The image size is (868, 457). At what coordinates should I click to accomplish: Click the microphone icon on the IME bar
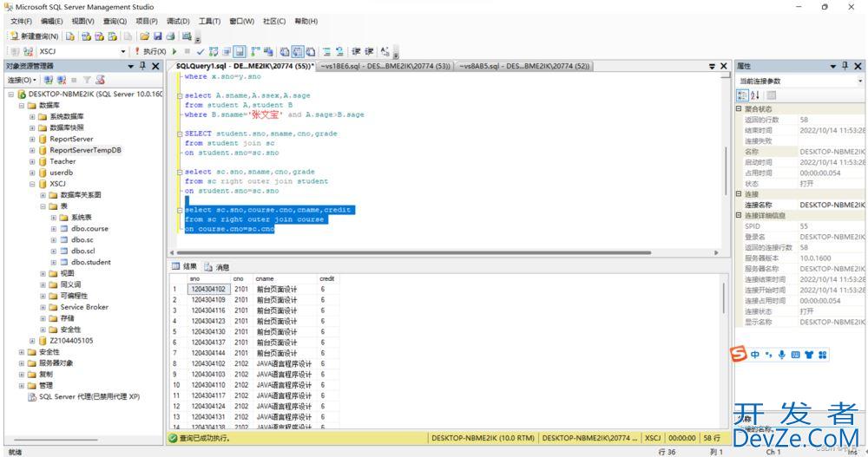click(782, 355)
